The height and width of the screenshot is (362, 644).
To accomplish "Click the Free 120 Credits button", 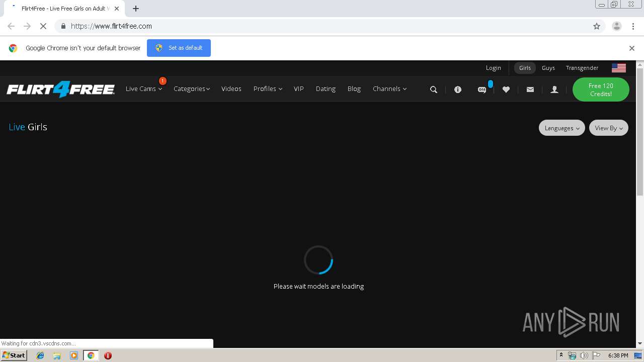I will (601, 89).
